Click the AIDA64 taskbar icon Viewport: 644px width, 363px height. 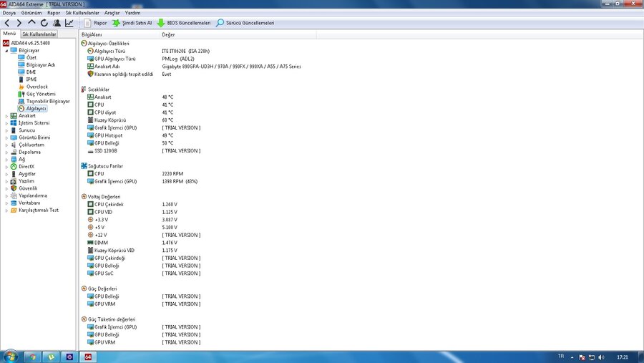coord(88,357)
